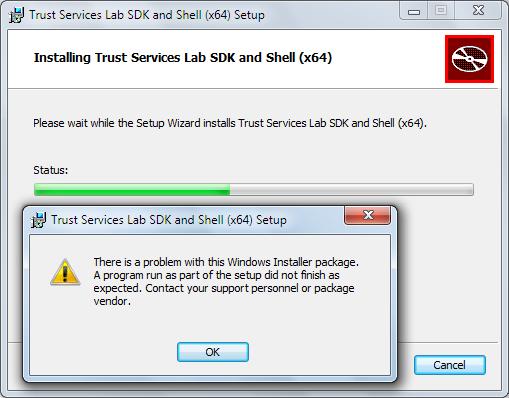The height and width of the screenshot is (398, 509).
Task: Click the 'Please wait while the Setup Wizard' text
Action: point(230,123)
